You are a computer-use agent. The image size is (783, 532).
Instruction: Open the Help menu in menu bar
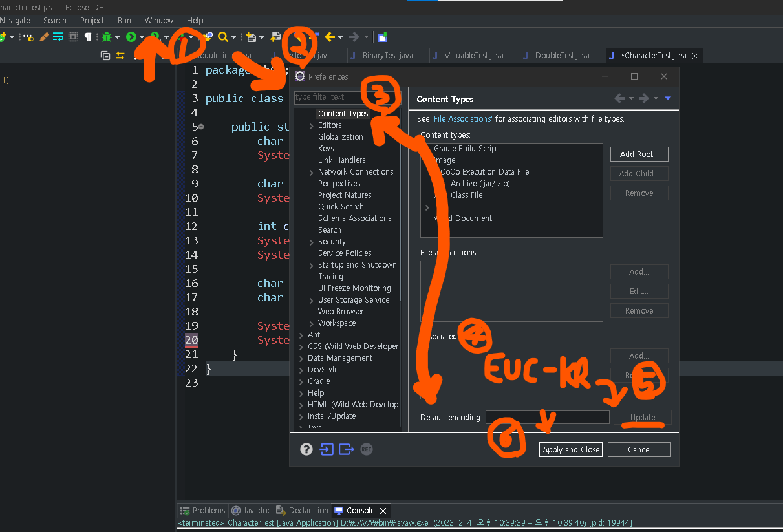(x=195, y=20)
